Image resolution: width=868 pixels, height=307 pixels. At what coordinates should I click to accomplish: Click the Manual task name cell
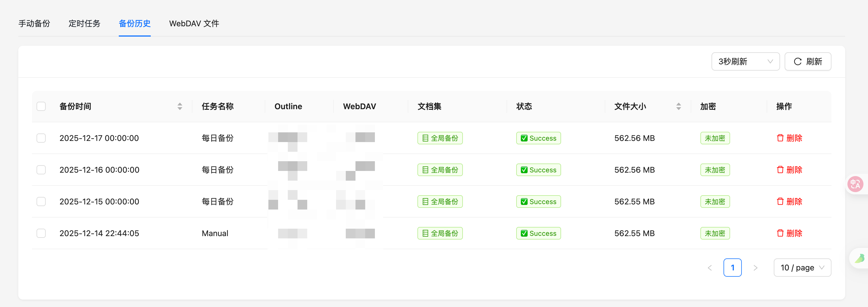click(215, 233)
